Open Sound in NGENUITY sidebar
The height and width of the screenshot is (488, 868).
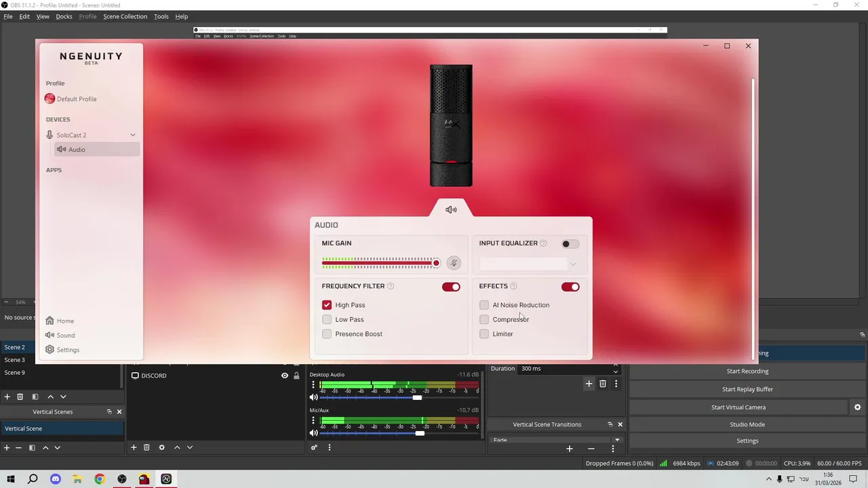(x=60, y=335)
